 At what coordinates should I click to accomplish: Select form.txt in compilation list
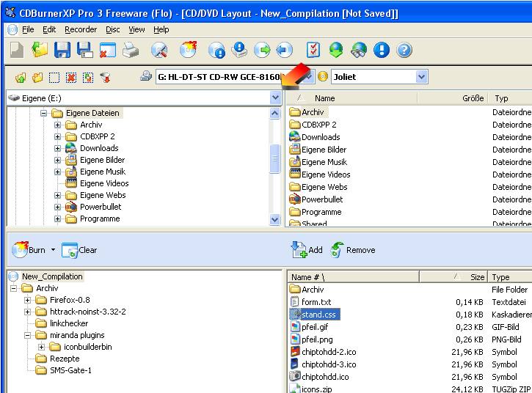point(316,302)
